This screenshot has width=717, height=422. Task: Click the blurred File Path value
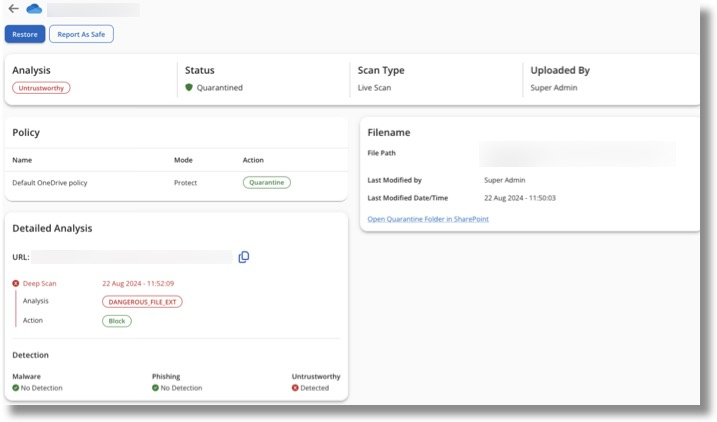[577, 154]
